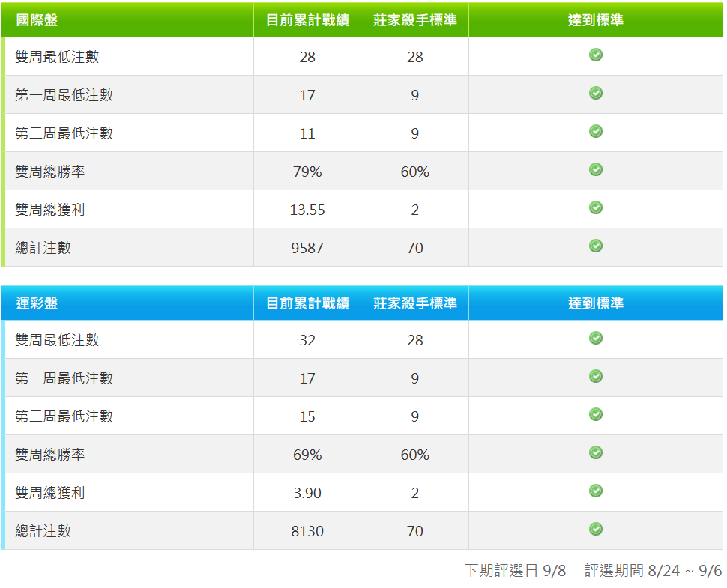The height and width of the screenshot is (588, 727).
Task: Select 第一周最低注數 label in 運彩盤 table
Action: (64, 378)
